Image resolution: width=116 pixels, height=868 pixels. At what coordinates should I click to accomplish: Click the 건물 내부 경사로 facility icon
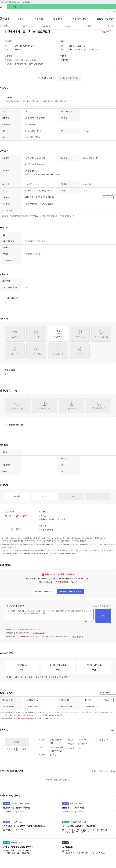coord(98,406)
